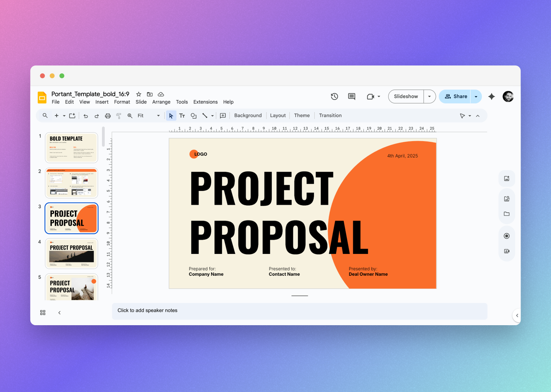The width and height of the screenshot is (551, 392).
Task: Open the line type dropdown arrow
Action: point(212,116)
